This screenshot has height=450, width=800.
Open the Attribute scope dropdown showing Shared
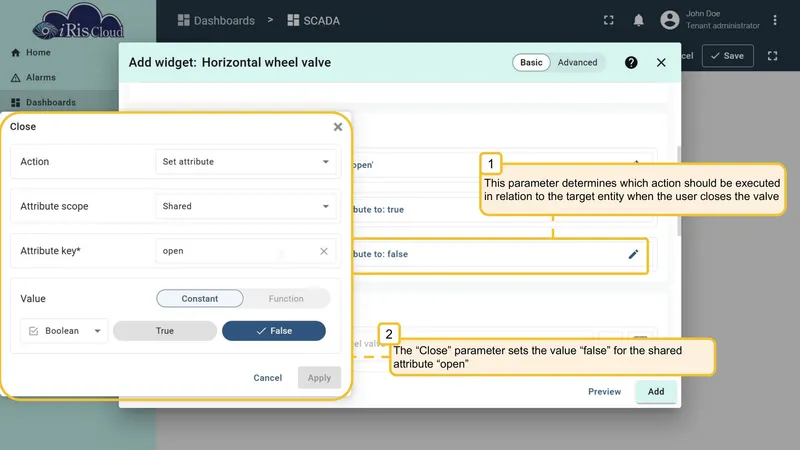point(245,206)
